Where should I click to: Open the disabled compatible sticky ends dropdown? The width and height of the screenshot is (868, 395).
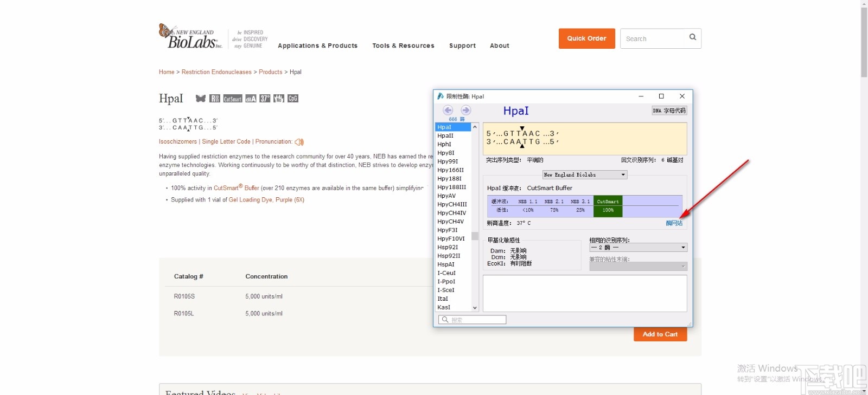click(638, 267)
